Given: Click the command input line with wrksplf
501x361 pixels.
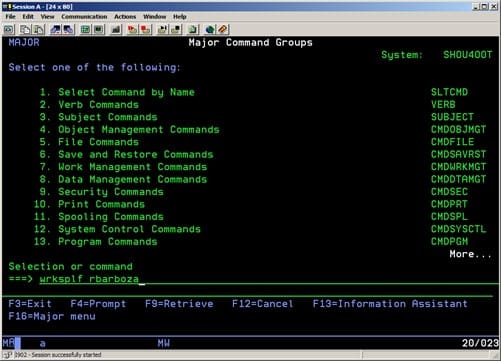Looking at the screenshot, I should coord(269,279).
